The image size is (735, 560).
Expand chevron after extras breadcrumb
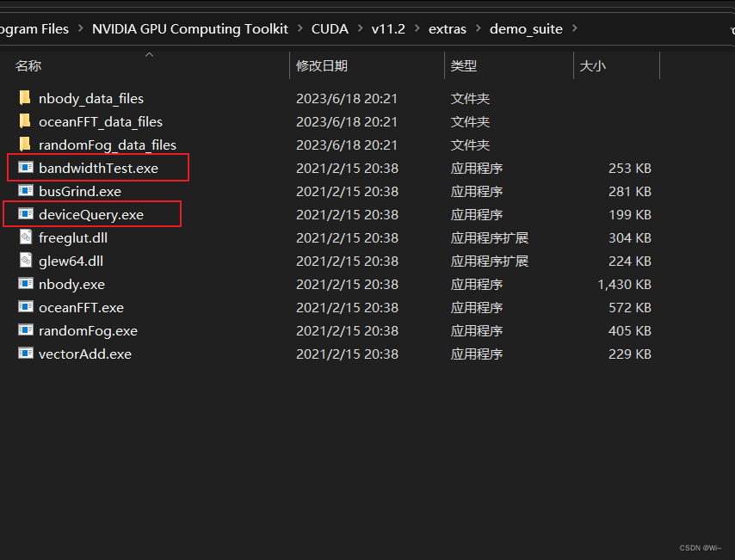tap(479, 28)
